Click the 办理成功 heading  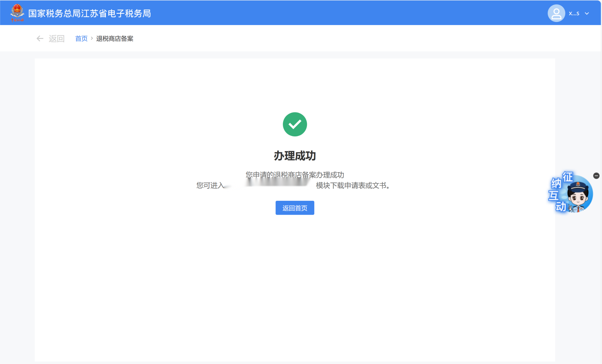tap(295, 156)
